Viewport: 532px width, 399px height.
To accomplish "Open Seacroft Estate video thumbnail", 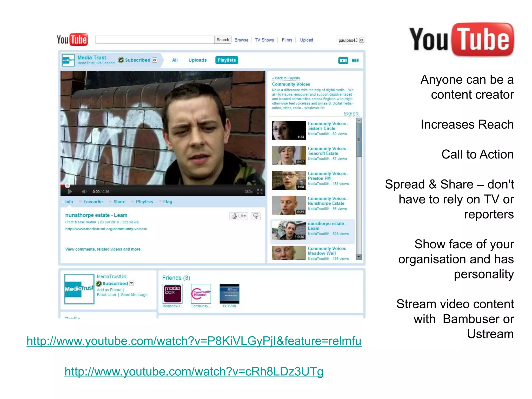I will coord(289,155).
